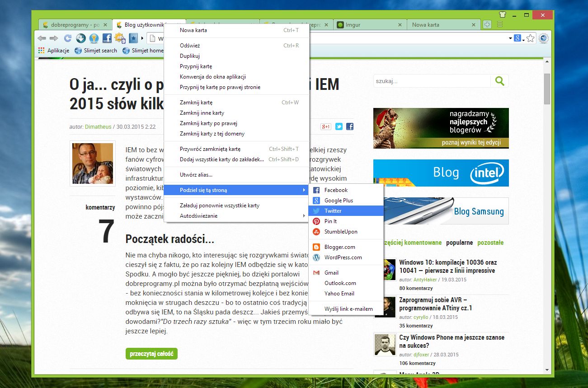Reload page with the refresh icon
Screen dimensions: 588x388
(x=68, y=38)
